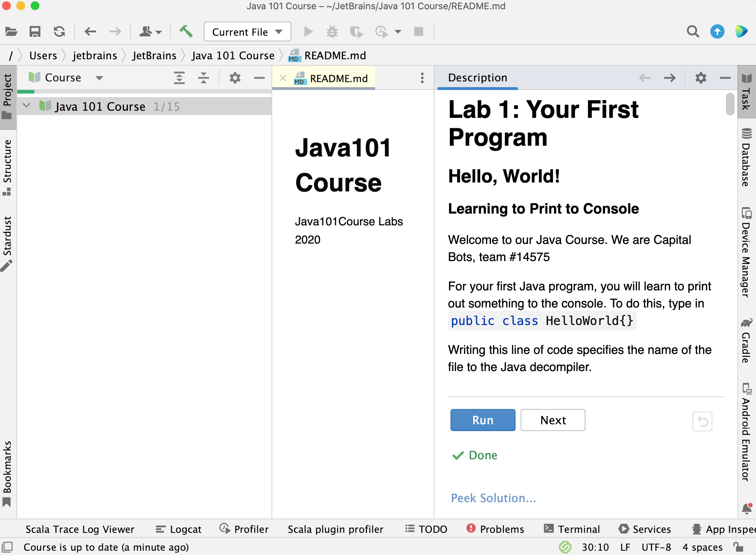Click the run configuration Current File dropdown
Viewport: 756px width, 555px height.
coord(246,32)
